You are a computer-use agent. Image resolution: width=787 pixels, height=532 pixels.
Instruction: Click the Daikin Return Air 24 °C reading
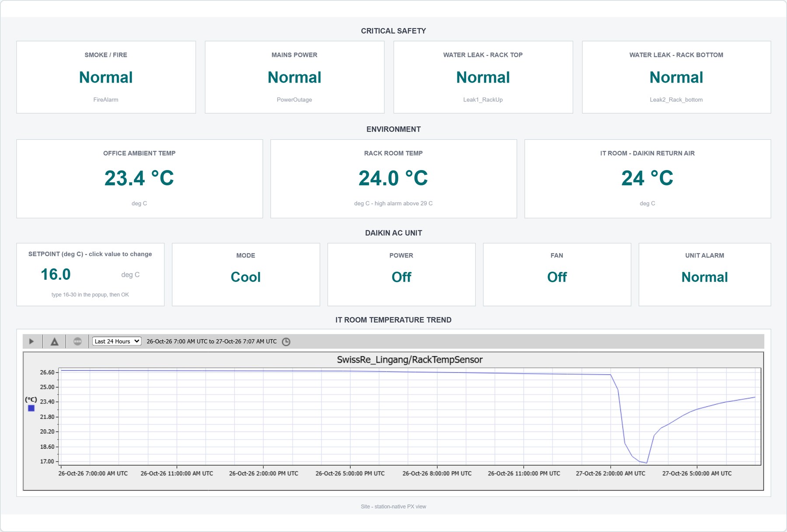pos(648,178)
